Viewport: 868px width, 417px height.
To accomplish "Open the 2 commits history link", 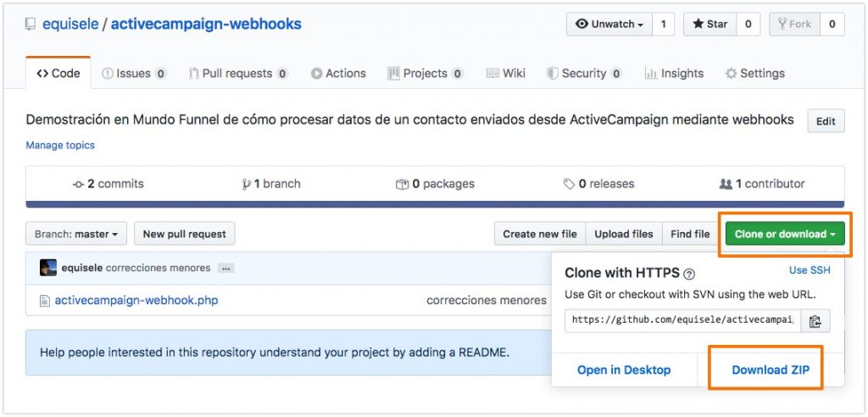I will (108, 184).
